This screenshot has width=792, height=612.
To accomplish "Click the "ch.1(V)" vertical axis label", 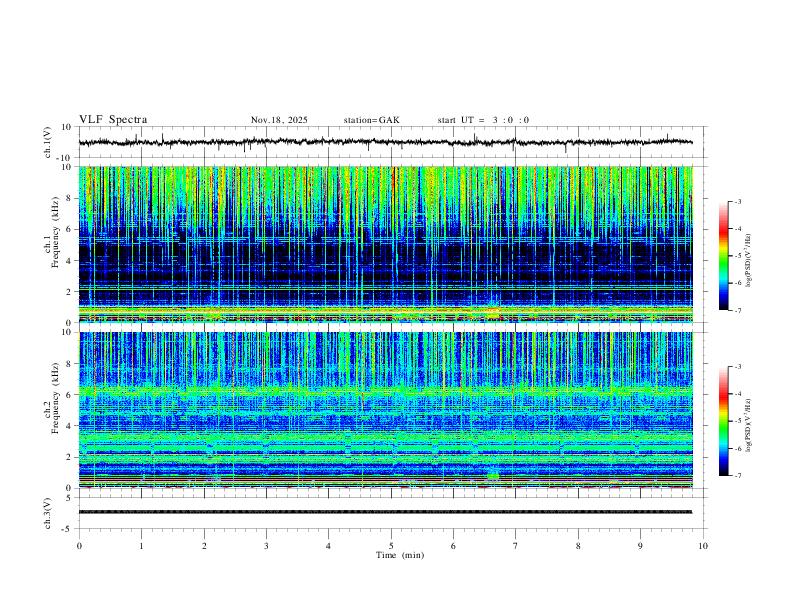I will tap(48, 142).
